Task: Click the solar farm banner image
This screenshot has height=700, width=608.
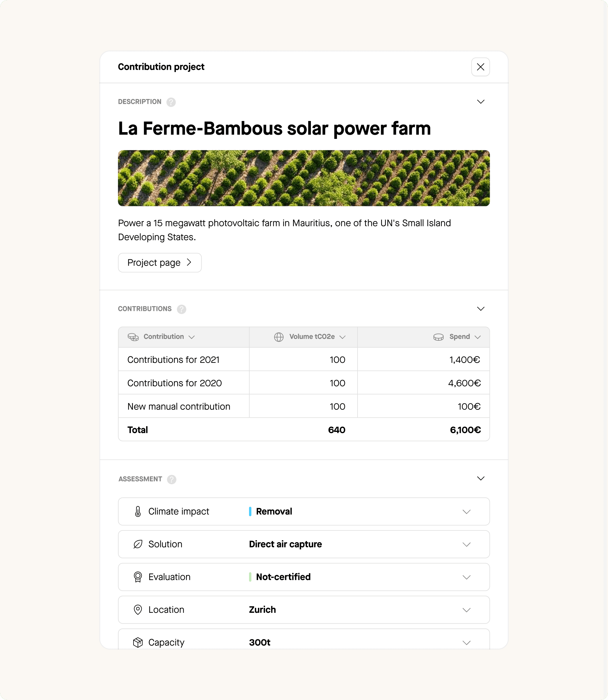Action: 304,178
